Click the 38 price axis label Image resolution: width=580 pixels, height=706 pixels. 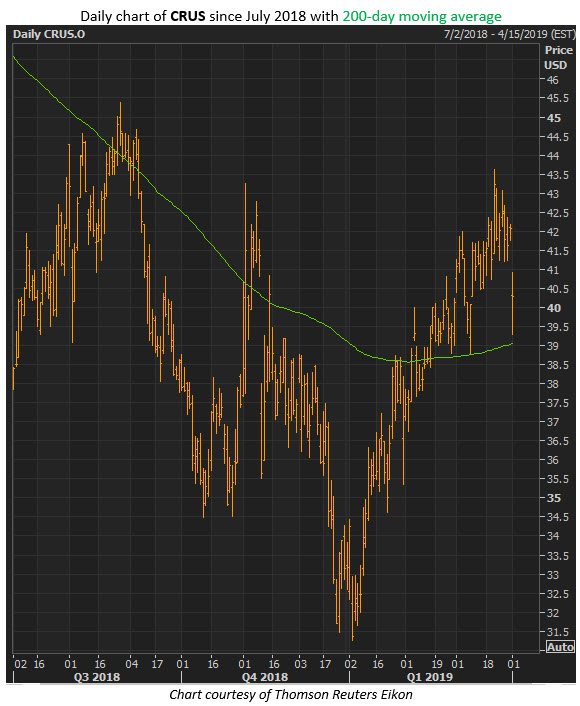pyautogui.click(x=553, y=384)
